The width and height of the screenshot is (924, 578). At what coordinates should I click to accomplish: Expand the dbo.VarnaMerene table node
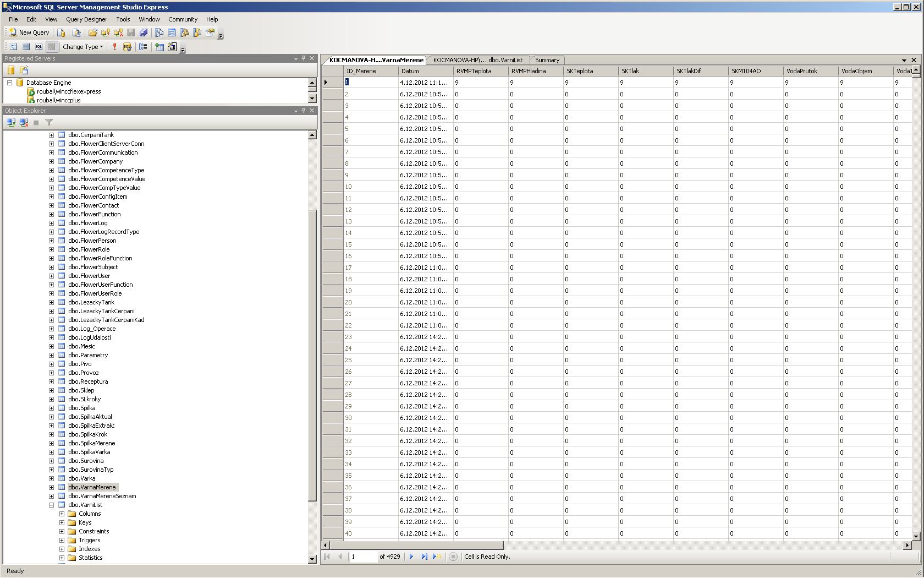tap(51, 487)
